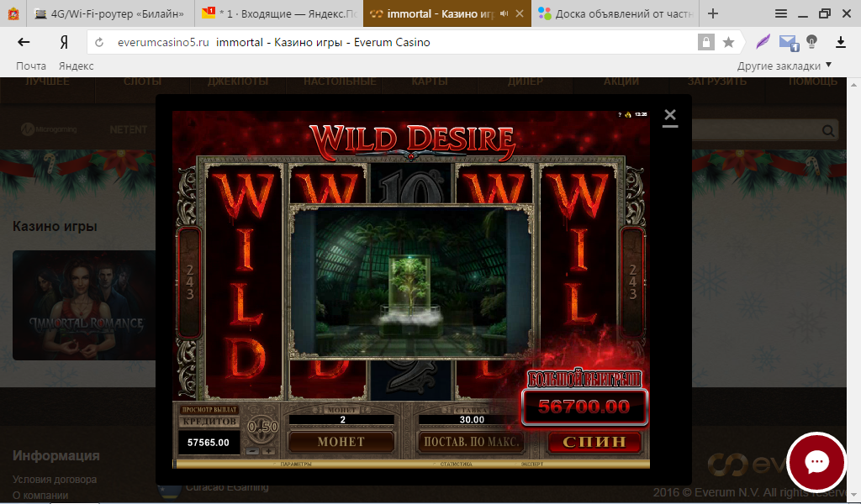Decrease coin value with minus button

click(x=252, y=451)
